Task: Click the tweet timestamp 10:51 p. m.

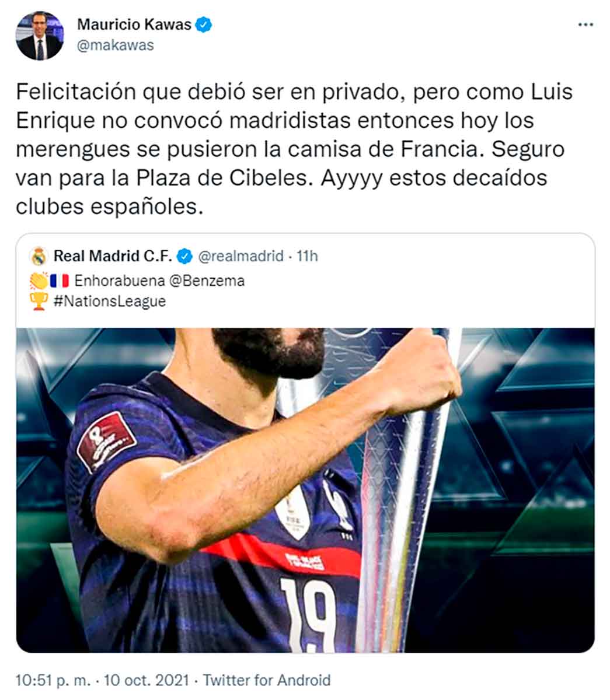Action: pos(53,680)
